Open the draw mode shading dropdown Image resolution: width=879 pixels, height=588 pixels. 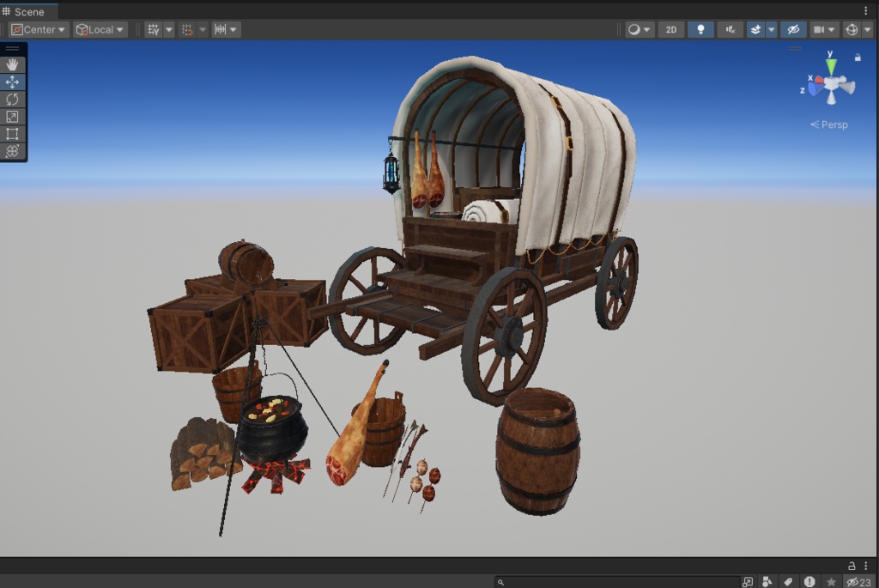(639, 30)
